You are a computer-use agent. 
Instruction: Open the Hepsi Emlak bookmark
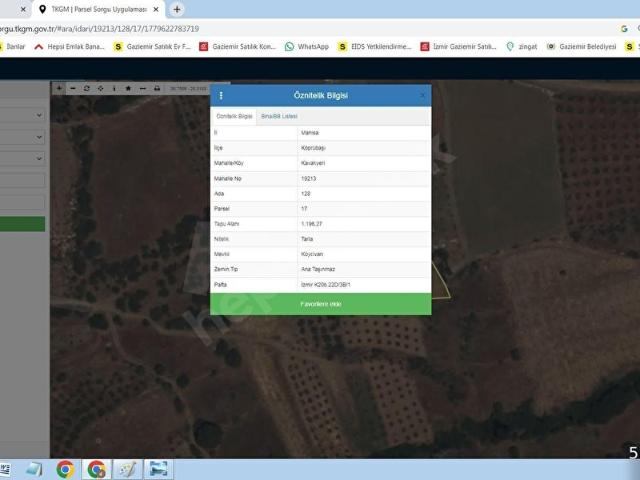[x=69, y=47]
